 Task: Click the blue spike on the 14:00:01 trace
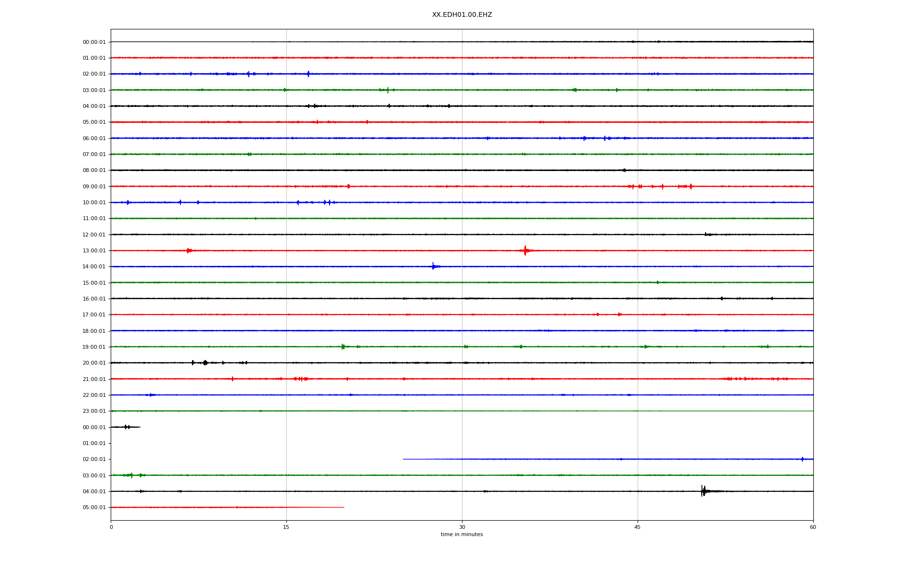click(x=433, y=266)
